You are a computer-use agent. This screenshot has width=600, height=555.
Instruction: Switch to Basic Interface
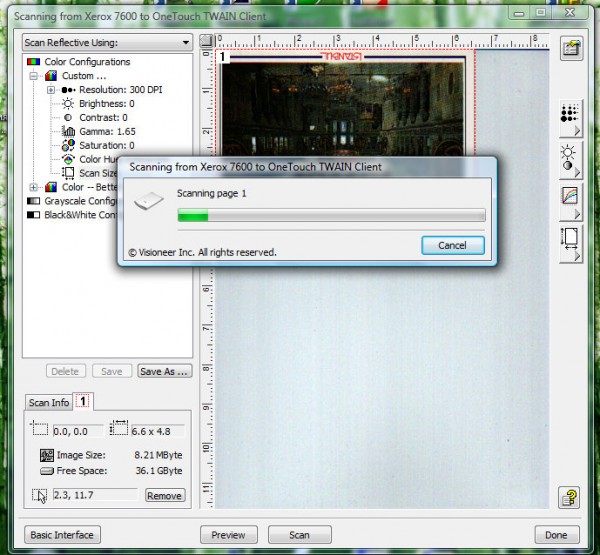click(62, 535)
